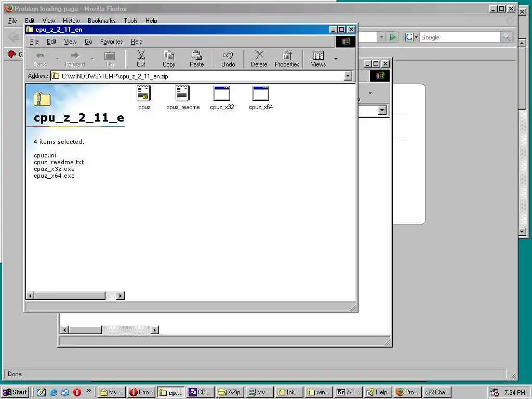This screenshot has width=532, height=399.
Task: Switch to the win... taskbar button
Action: coord(318,392)
